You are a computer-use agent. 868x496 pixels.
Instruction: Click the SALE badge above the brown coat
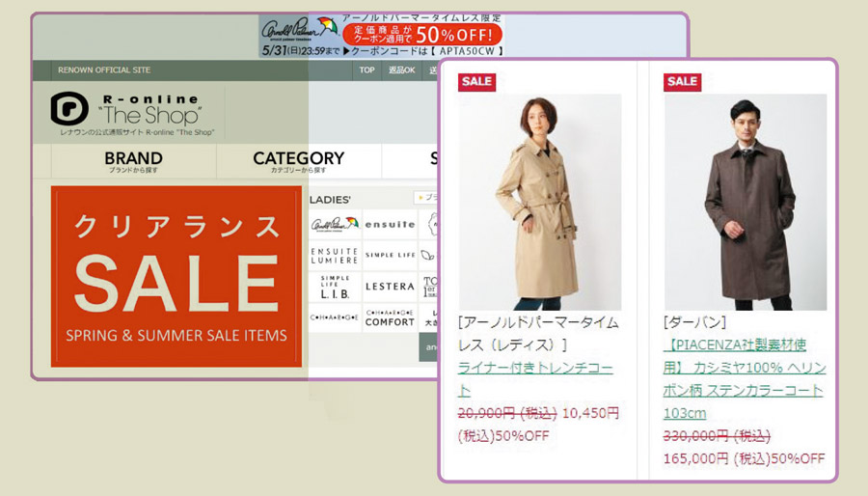[x=682, y=82]
